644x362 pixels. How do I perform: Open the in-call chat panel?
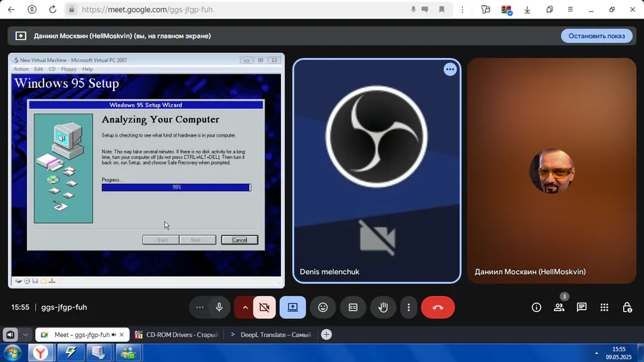coord(582,308)
